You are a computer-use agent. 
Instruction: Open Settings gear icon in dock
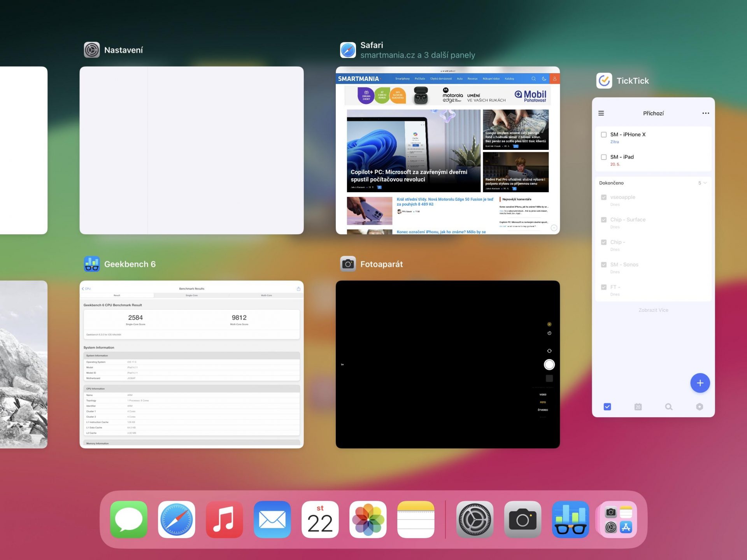tap(475, 519)
